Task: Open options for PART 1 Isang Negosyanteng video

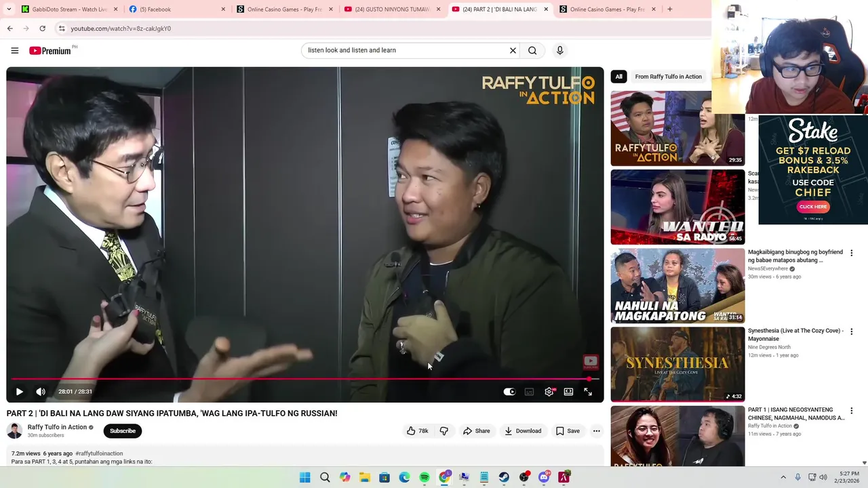Action: [852, 410]
